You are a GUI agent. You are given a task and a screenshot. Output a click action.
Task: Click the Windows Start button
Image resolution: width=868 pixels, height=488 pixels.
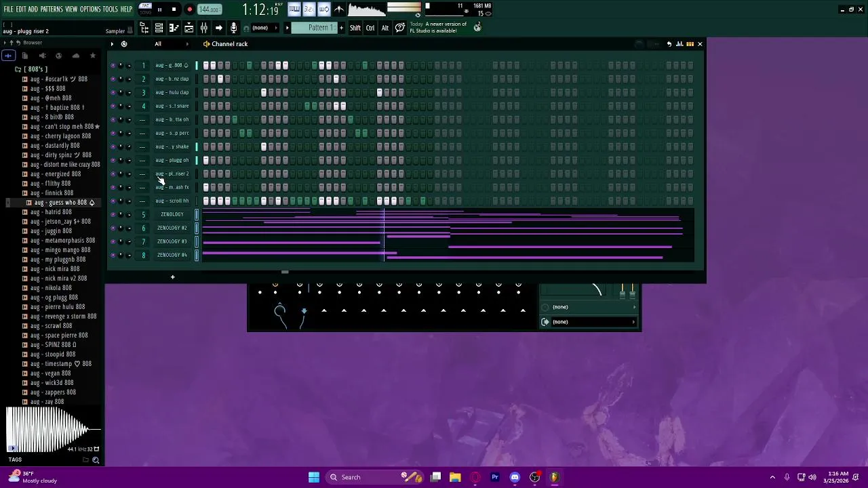(x=314, y=477)
